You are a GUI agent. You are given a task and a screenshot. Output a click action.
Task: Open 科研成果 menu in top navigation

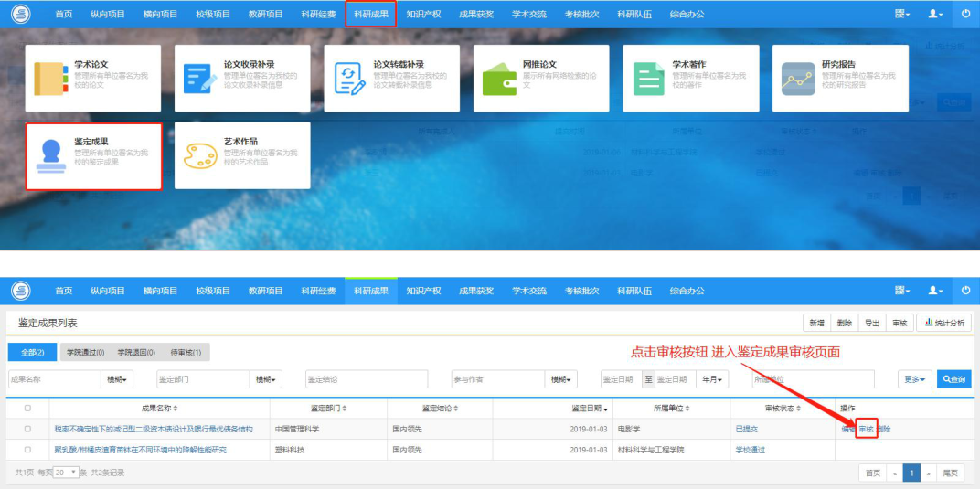pos(370,14)
